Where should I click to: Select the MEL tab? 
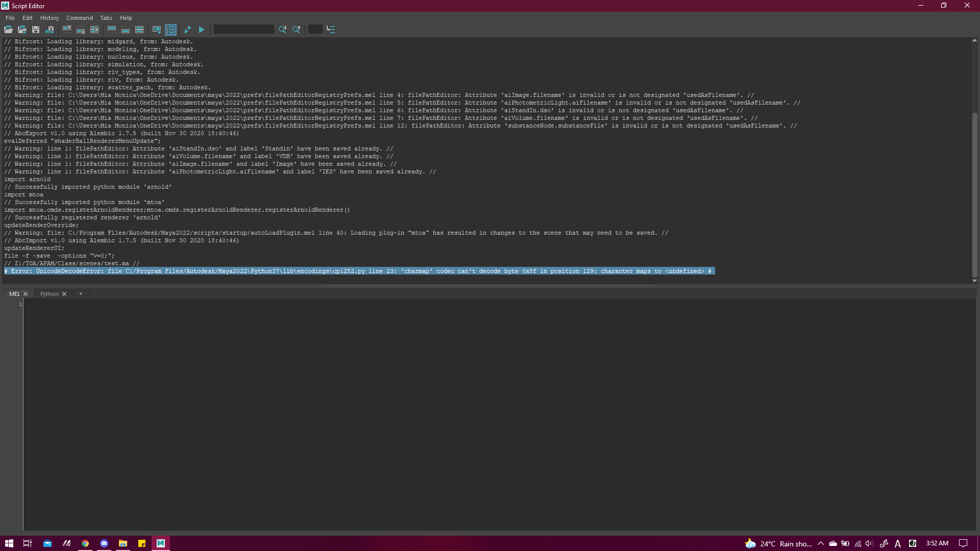click(14, 293)
